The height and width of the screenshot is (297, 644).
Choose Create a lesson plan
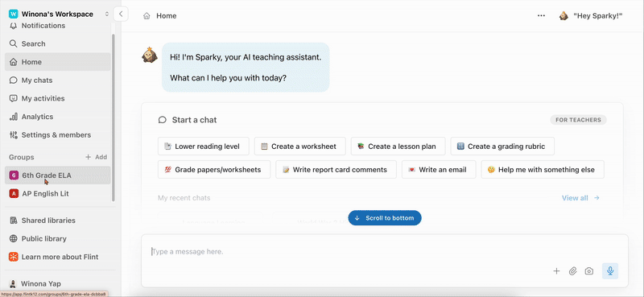(398, 146)
